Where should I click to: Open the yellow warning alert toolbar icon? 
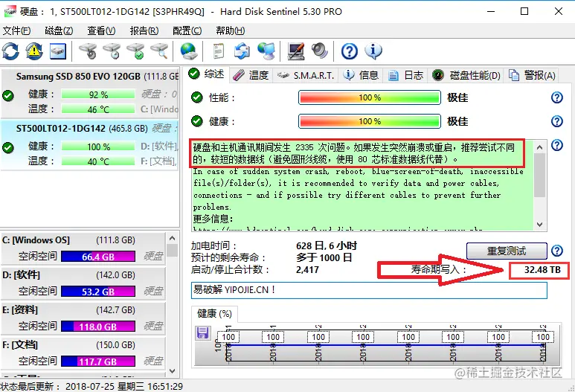coord(34,51)
